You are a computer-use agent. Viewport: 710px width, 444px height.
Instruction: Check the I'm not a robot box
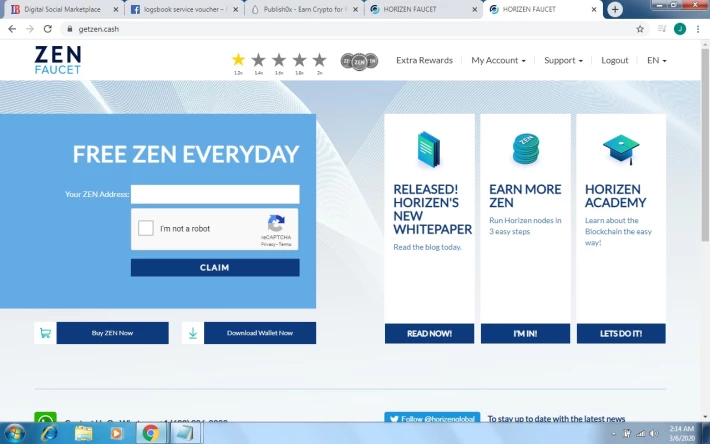[x=146, y=228]
